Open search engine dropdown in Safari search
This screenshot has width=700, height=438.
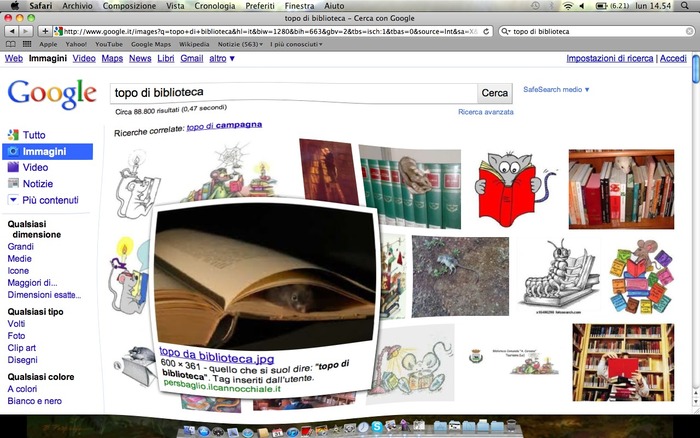[505, 31]
